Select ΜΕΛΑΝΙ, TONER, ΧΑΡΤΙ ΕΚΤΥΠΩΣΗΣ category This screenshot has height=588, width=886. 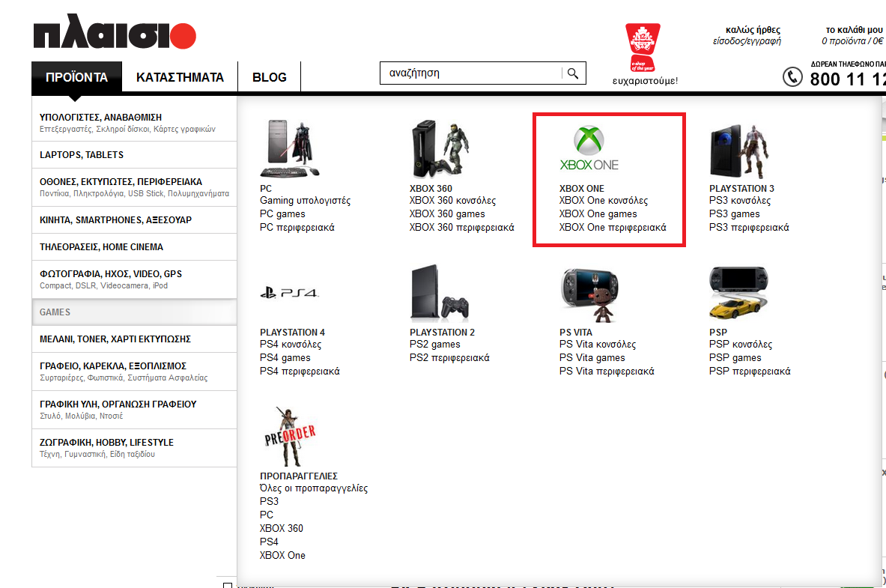134,339
